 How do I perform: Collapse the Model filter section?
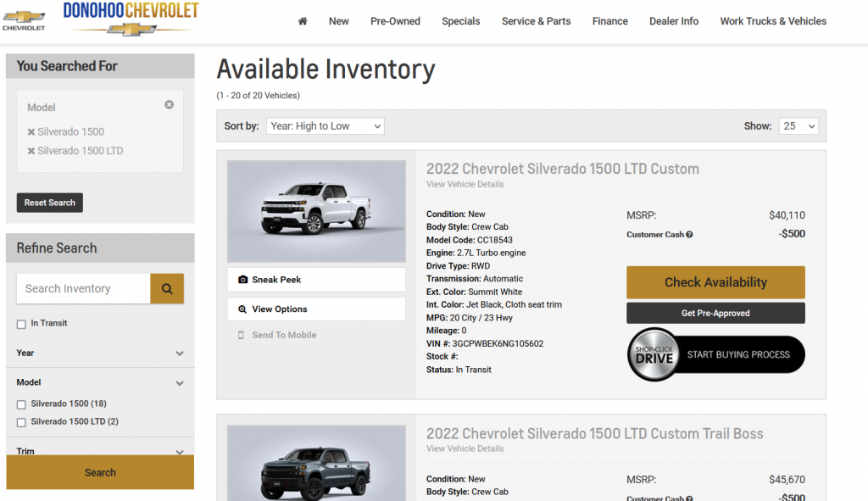[100, 382]
